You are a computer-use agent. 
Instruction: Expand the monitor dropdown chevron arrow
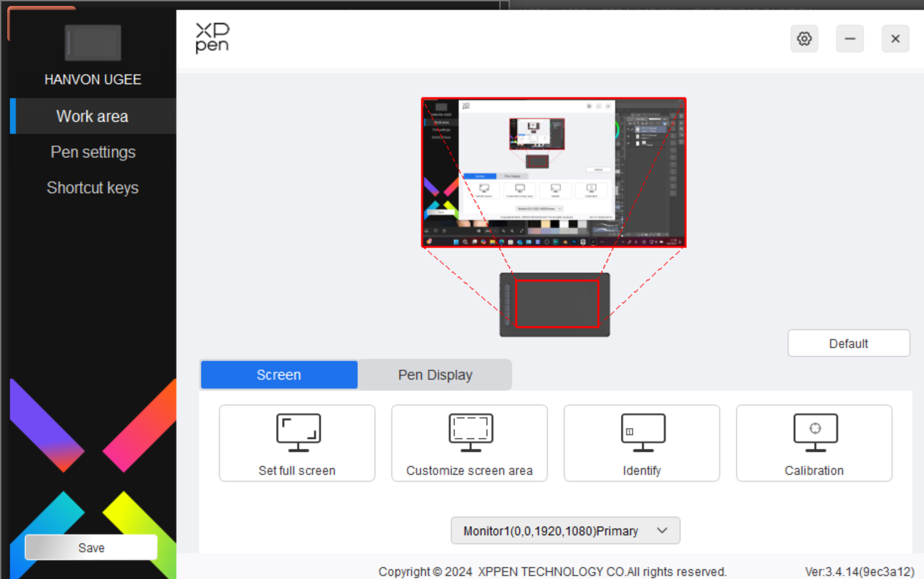coord(662,531)
